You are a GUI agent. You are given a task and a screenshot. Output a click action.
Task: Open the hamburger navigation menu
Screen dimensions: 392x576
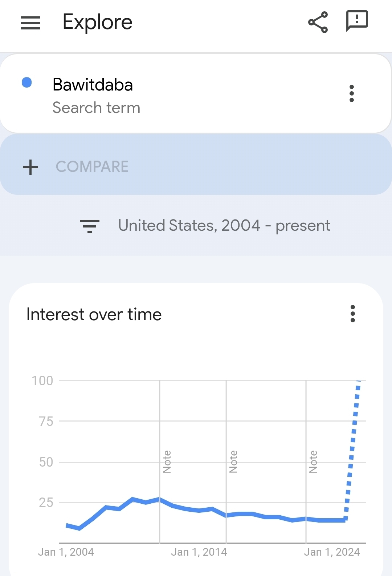click(30, 23)
